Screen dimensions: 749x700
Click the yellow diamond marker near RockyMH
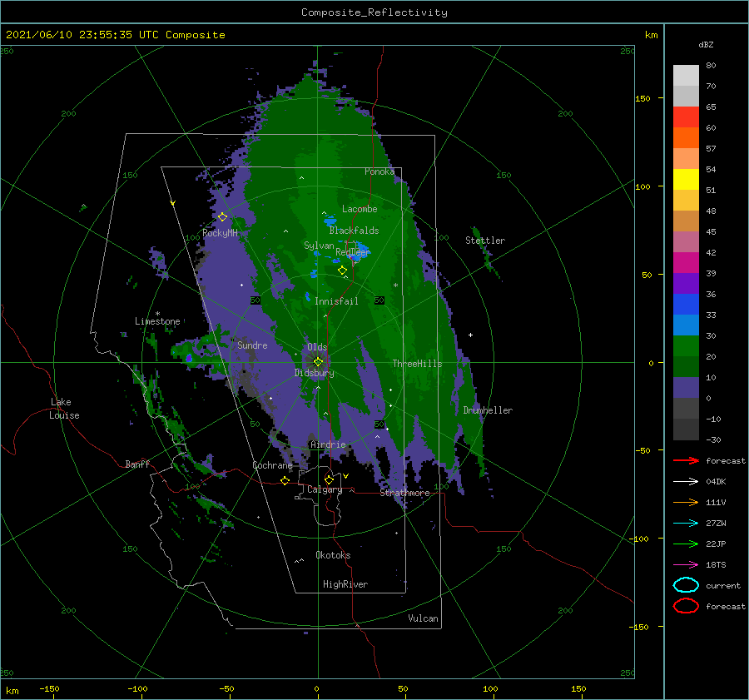click(x=222, y=217)
